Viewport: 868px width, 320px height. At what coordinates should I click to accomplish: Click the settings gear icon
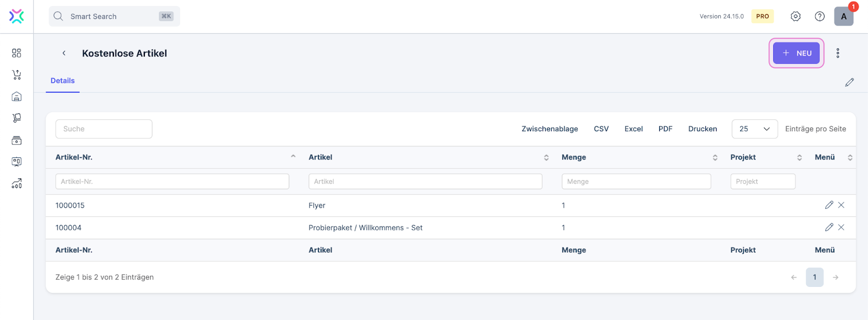coord(795,16)
